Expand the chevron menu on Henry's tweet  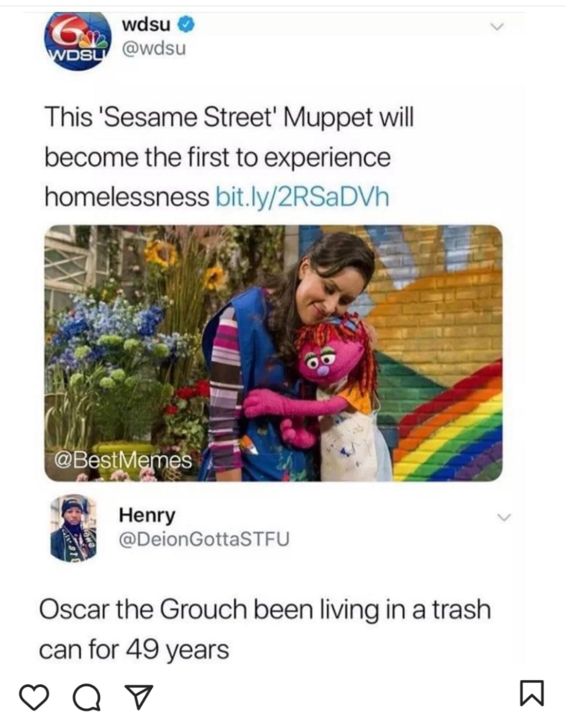[504, 517]
